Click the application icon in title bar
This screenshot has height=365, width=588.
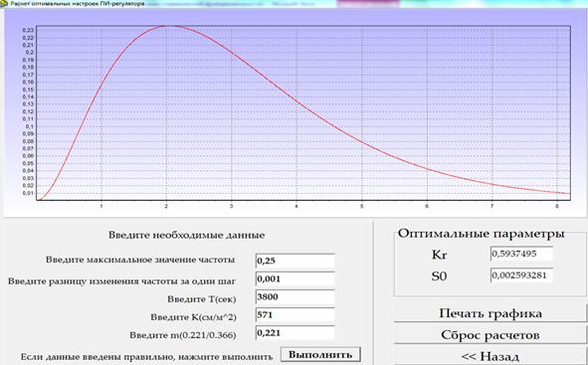click(x=3, y=4)
